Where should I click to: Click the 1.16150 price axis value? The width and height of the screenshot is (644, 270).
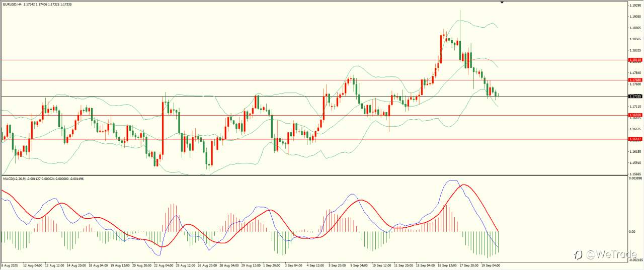[635, 151]
